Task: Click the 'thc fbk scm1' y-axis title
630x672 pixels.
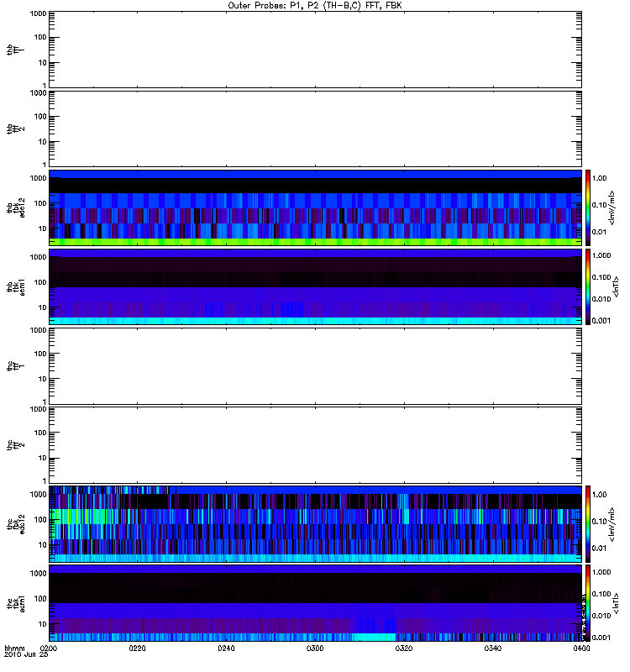Action: [16, 603]
